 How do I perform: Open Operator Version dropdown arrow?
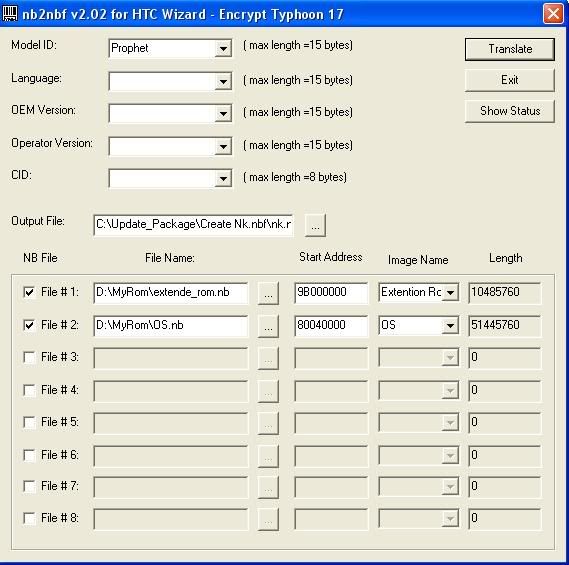click(x=223, y=147)
